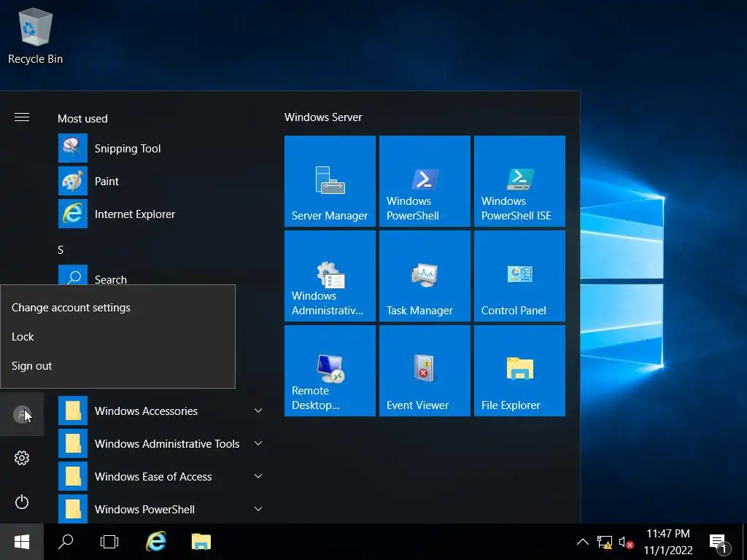This screenshot has height=560, width=747.
Task: Open the Windows Accessories folder entry
Action: (160, 411)
